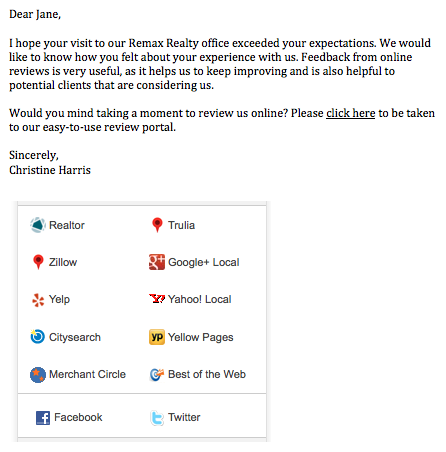Click the Realtor logo icon
446x452 pixels.
tap(38, 225)
